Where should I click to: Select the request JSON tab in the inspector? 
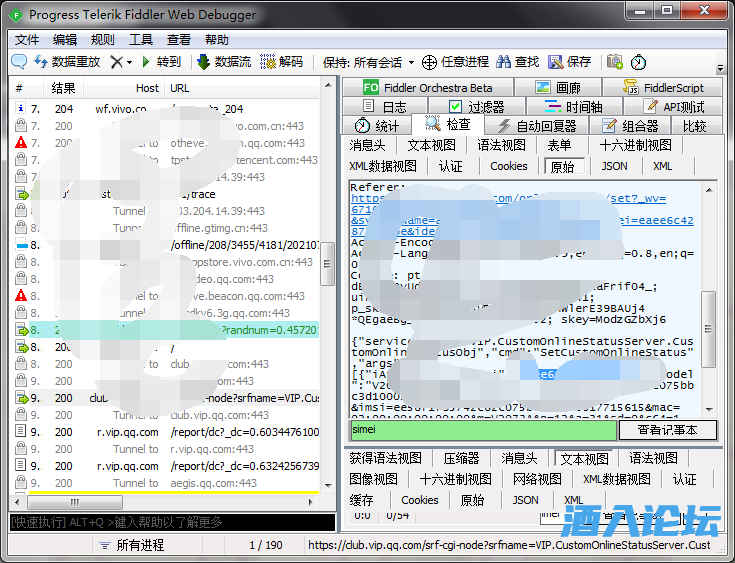[614, 166]
